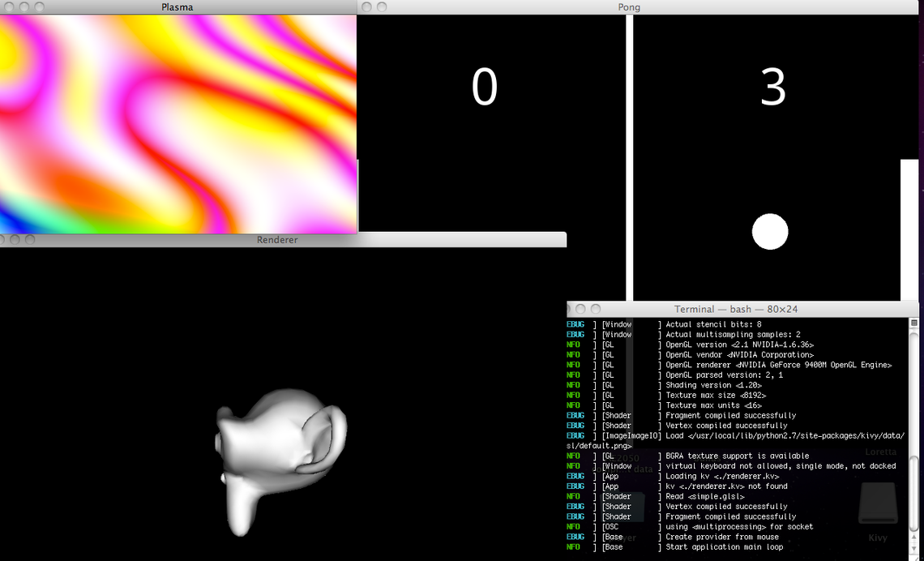The height and width of the screenshot is (561, 924).
Task: Click the Renderer window zoom button
Action: point(30,240)
